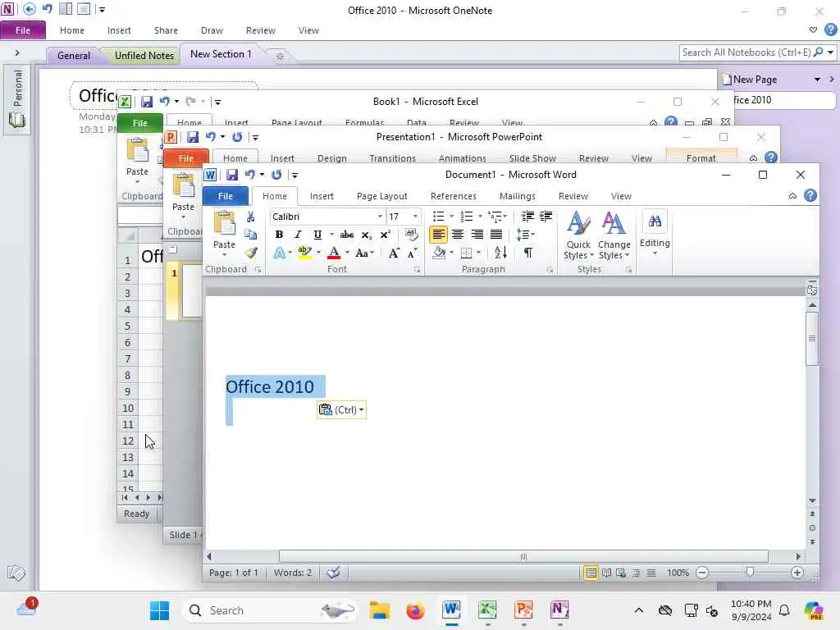The width and height of the screenshot is (840, 630).
Task: Click yellow text highlight color in Word
Action: point(304,253)
